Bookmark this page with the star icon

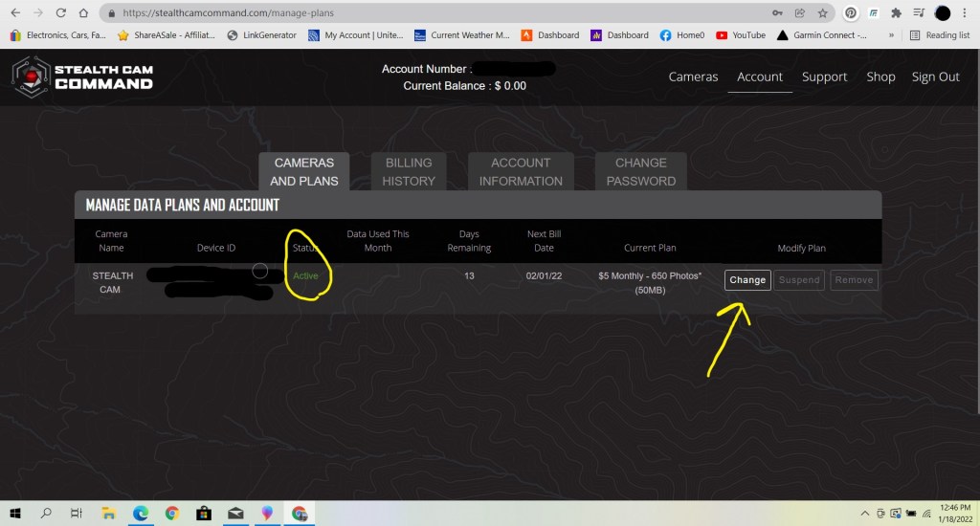[822, 13]
